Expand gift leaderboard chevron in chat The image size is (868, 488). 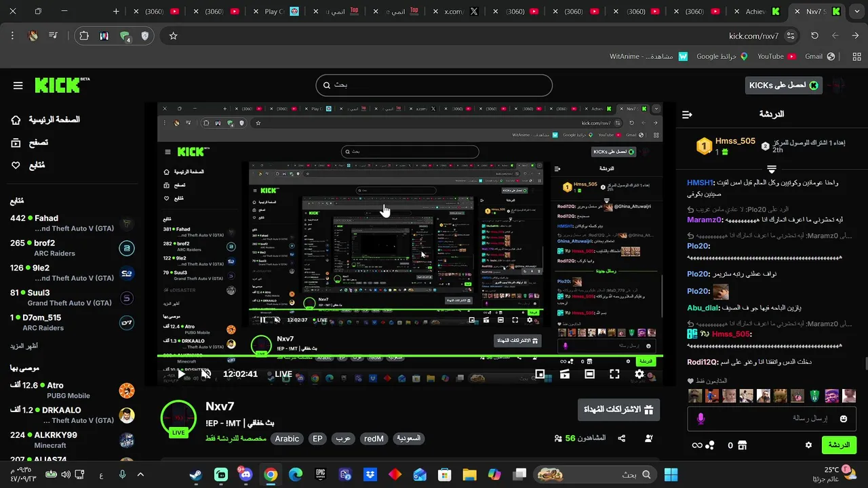772,168
